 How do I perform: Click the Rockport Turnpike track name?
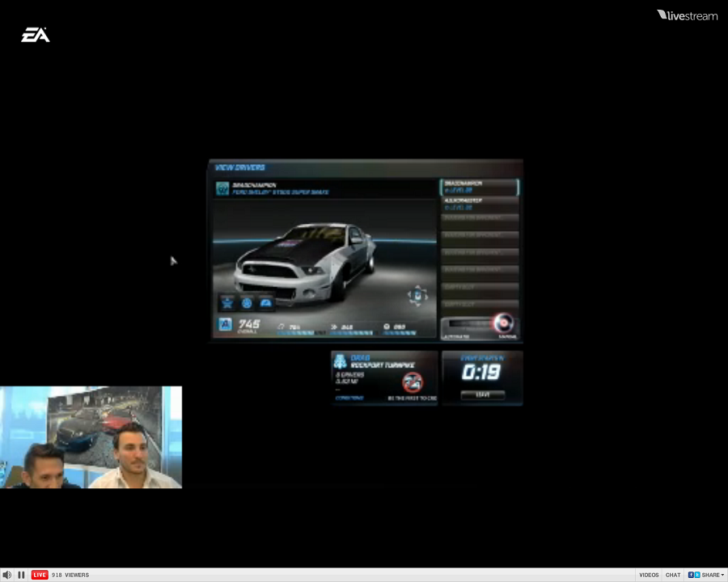coord(383,365)
